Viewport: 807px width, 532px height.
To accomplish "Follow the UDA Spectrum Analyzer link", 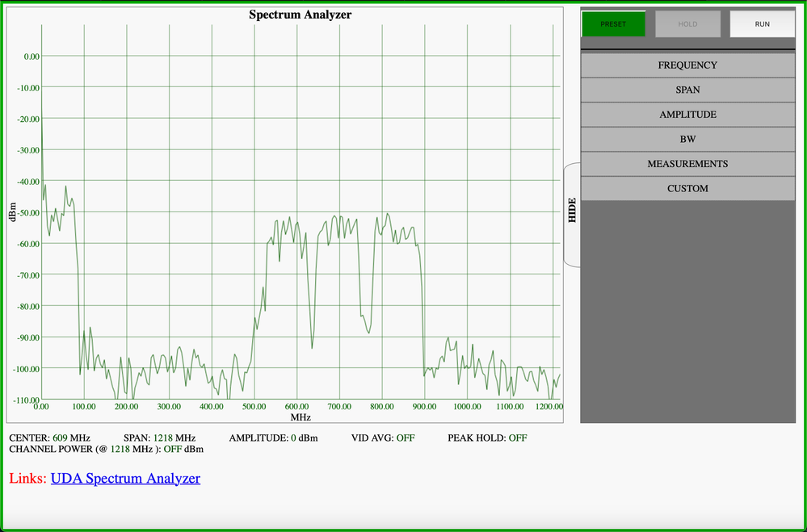I will click(x=125, y=478).
